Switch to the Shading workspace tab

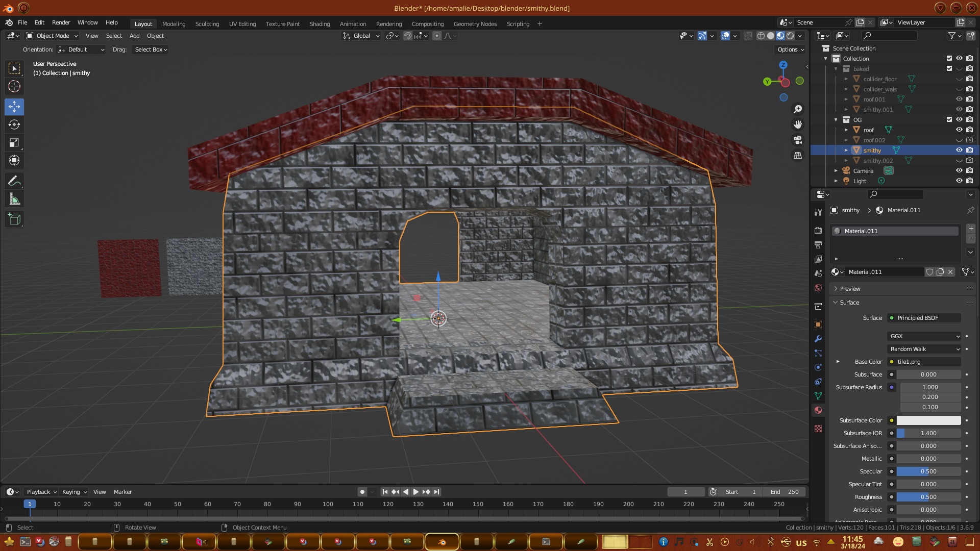tap(320, 24)
